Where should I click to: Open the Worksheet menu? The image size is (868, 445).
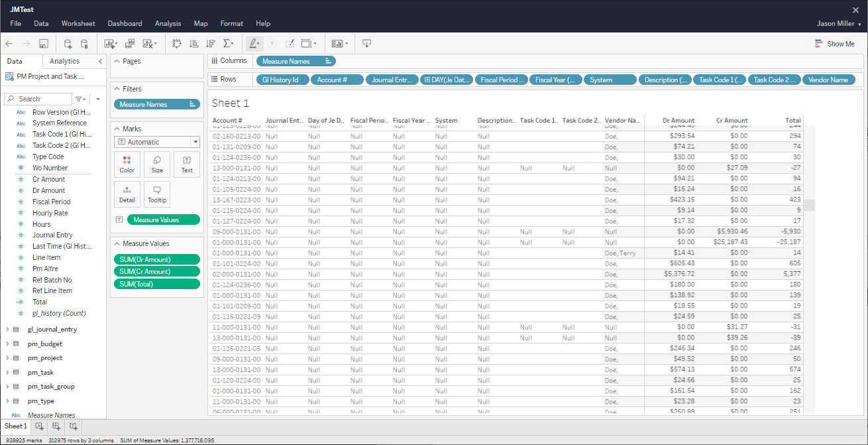(x=78, y=23)
